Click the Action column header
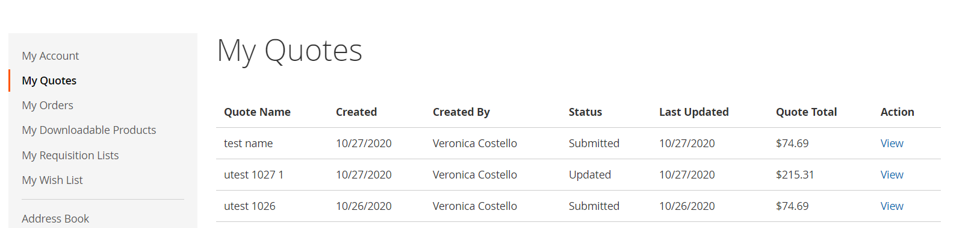The height and width of the screenshot is (228, 980). point(897,112)
